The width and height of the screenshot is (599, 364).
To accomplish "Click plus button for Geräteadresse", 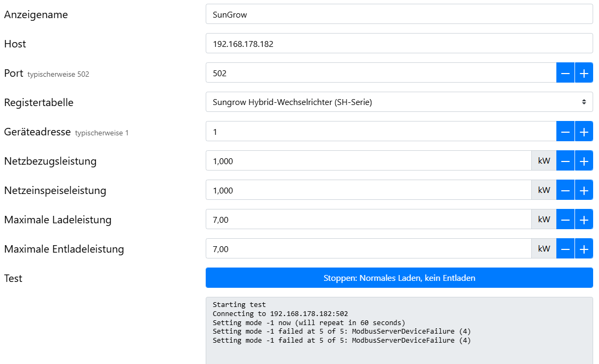I will tap(584, 132).
